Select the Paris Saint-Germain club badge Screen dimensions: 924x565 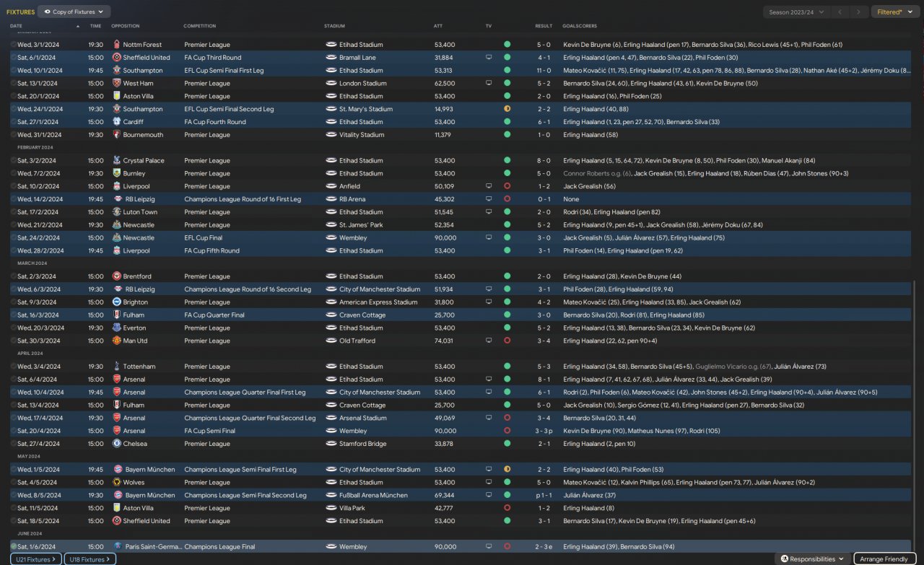point(117,547)
